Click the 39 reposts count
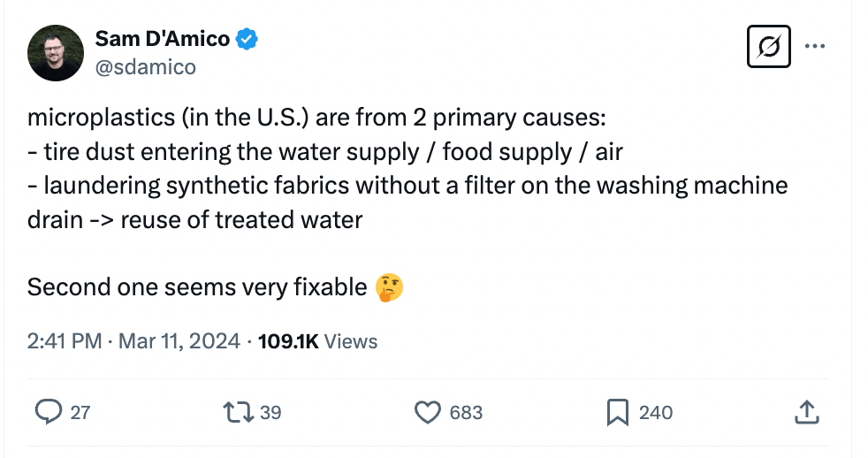868x458 pixels. (270, 413)
